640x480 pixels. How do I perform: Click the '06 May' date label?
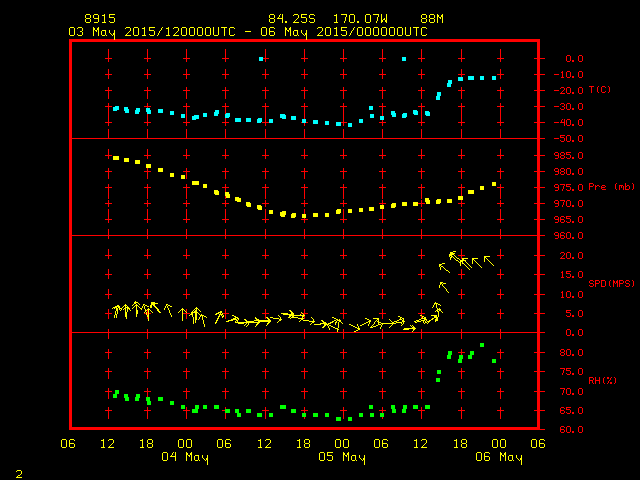[499, 457]
